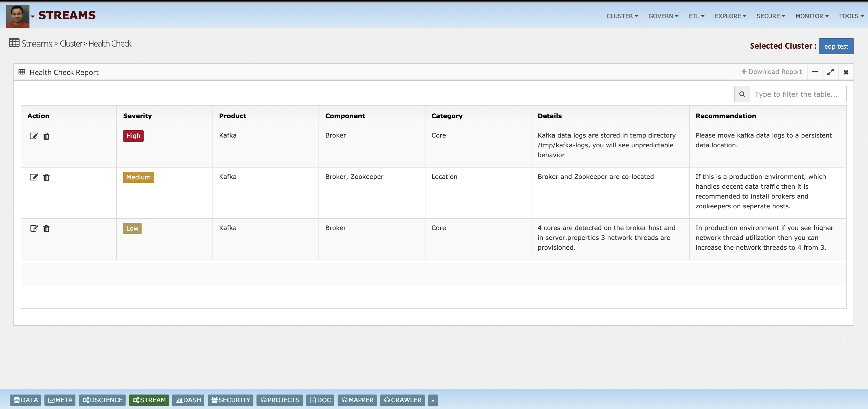Expand the MONITOR dropdown menu
Image resolution: width=868 pixels, height=409 pixels.
click(811, 16)
